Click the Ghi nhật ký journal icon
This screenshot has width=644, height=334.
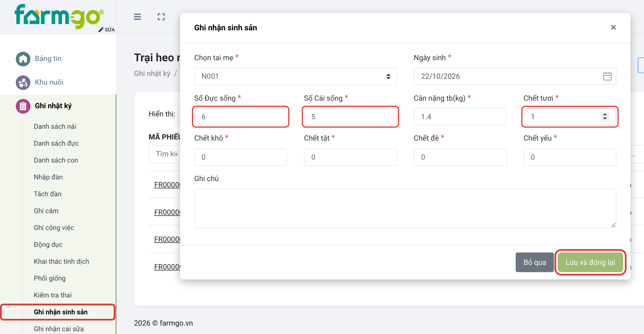click(23, 106)
